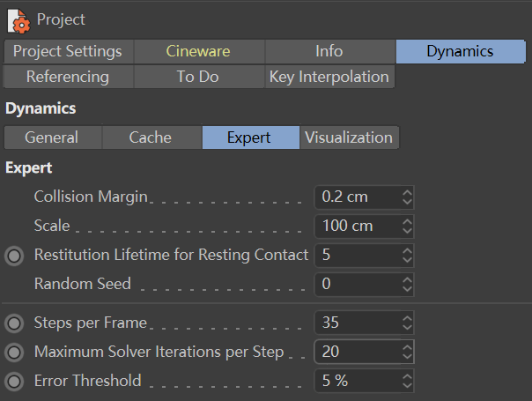
Task: Click the Project title text
Action: click(x=61, y=19)
